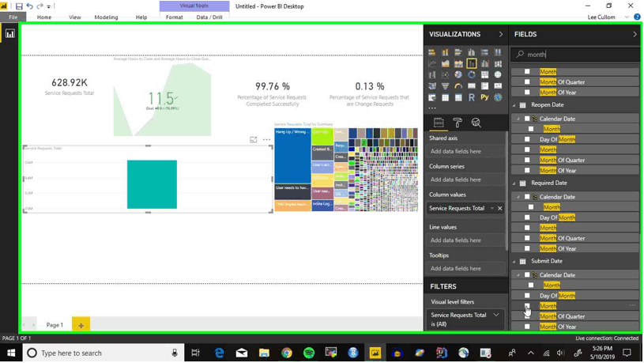Open More options on the selected chart

(266, 140)
